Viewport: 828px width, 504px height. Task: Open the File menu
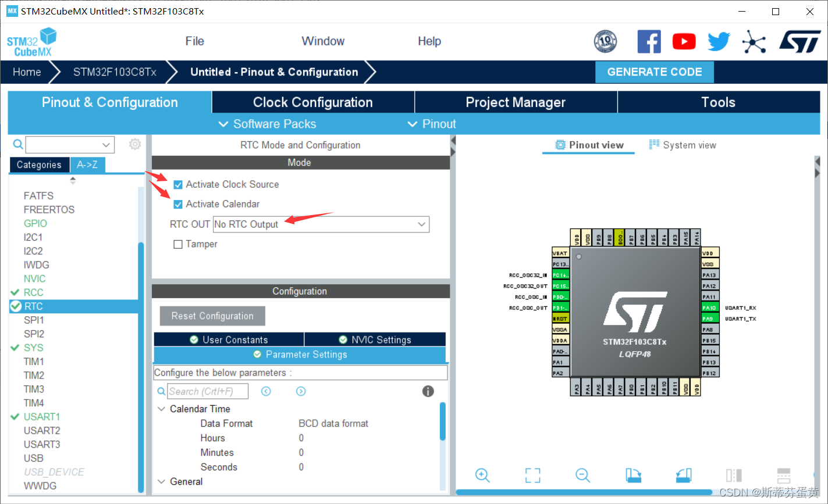click(x=194, y=41)
